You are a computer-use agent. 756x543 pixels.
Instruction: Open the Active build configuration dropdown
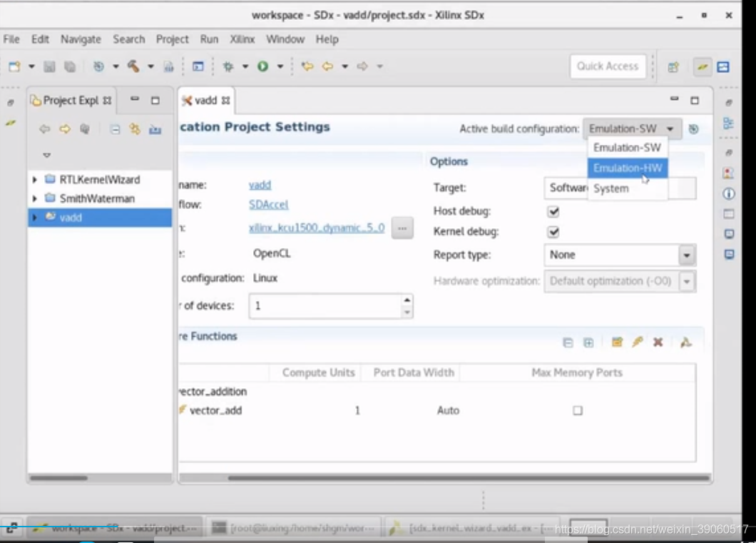pos(632,128)
